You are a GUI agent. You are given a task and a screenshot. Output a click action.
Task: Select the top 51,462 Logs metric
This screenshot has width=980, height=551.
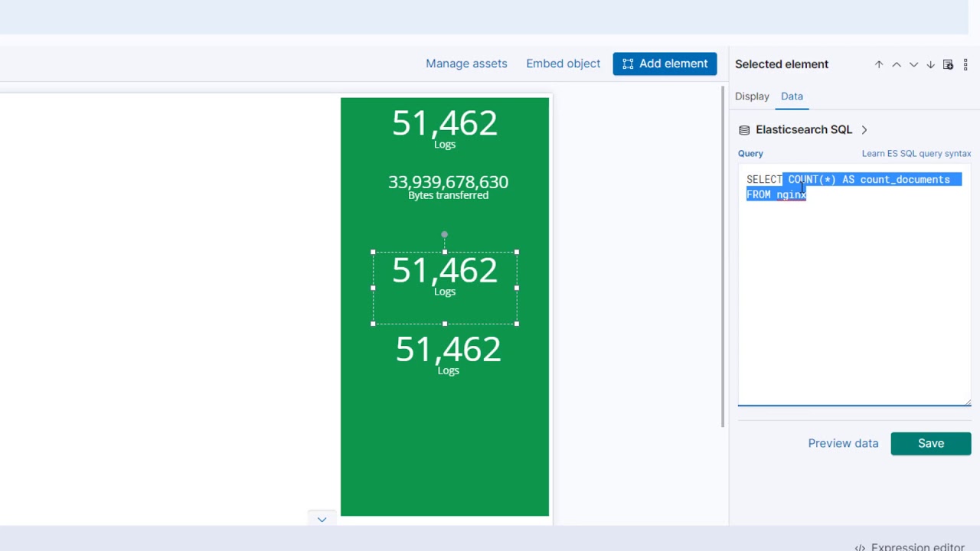pos(445,129)
